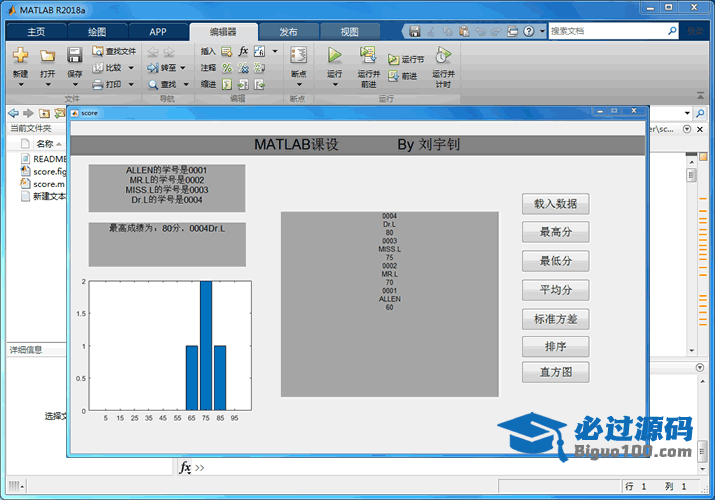Click the smart indent icon beside 缩进
Image resolution: width=715 pixels, height=500 pixels.
point(227,84)
